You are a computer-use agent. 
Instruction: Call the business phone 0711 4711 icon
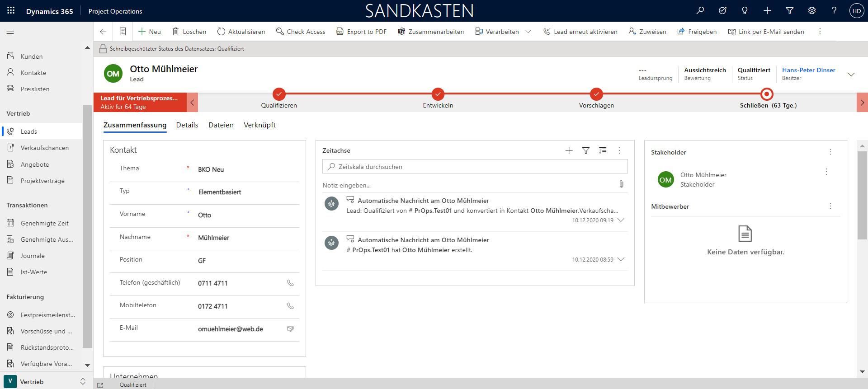tap(290, 283)
